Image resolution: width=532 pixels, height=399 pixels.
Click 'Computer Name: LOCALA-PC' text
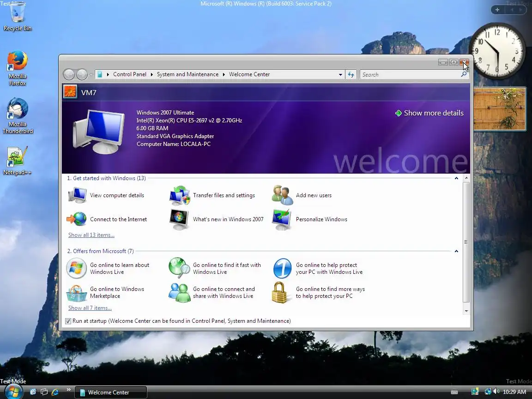(173, 144)
